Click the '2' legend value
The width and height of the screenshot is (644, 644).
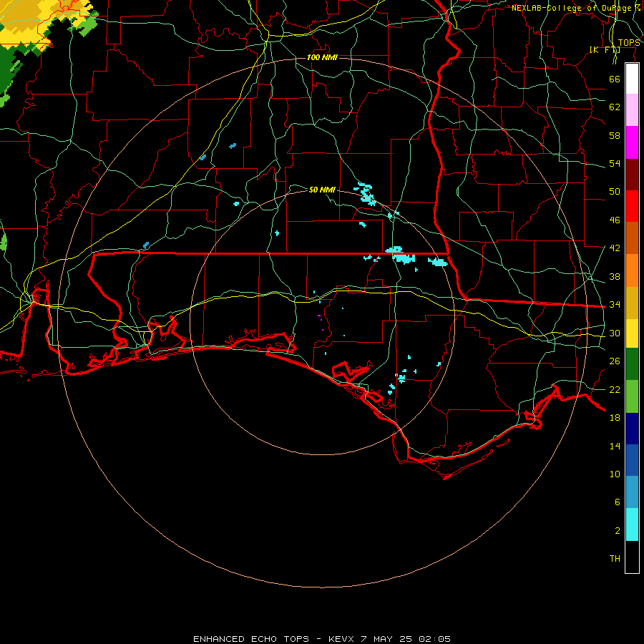[x=617, y=531]
